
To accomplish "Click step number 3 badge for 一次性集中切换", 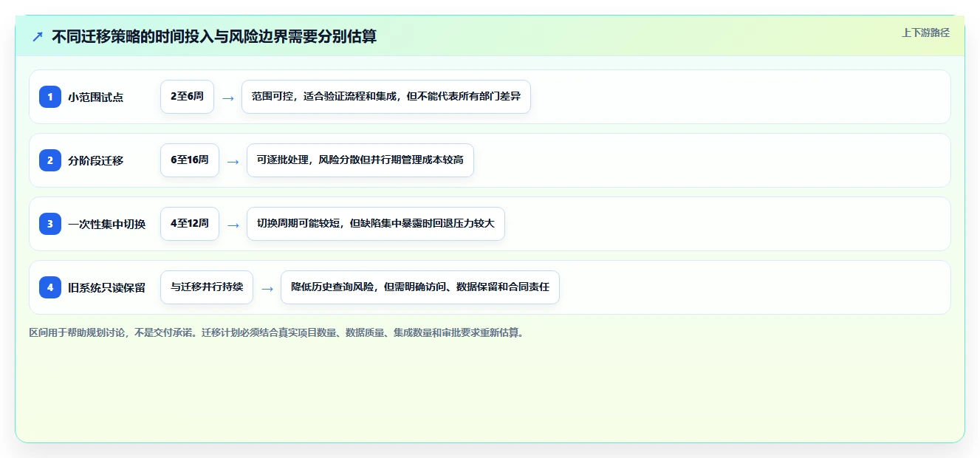I will (x=50, y=224).
